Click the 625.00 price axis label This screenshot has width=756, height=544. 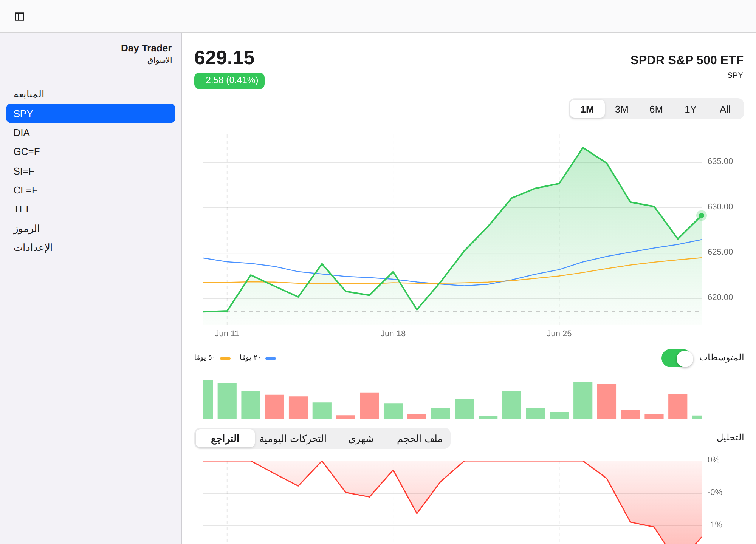720,252
